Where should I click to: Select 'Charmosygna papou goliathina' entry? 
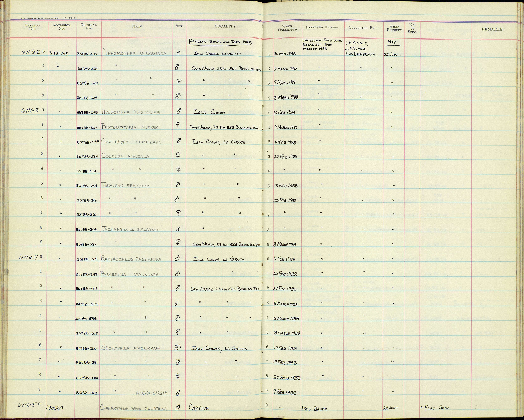pyautogui.click(x=133, y=408)
